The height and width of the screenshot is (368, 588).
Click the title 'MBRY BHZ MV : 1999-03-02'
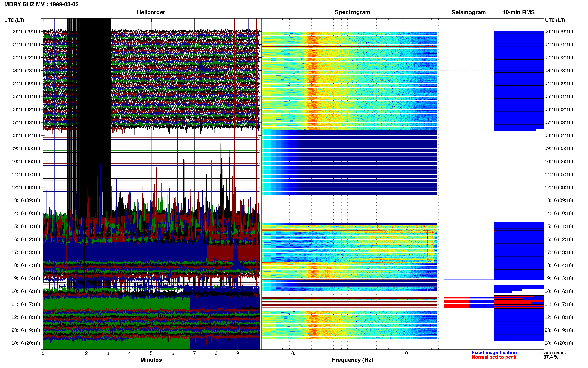[41, 4]
